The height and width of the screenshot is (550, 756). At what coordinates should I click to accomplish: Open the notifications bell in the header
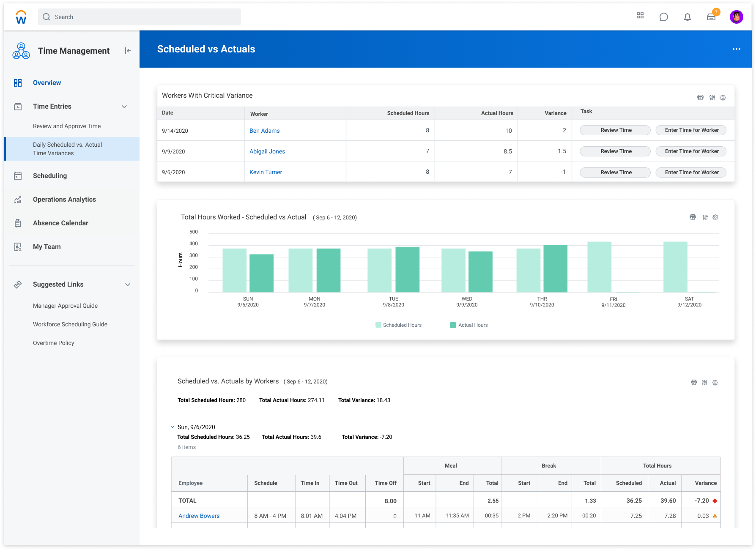tap(687, 17)
